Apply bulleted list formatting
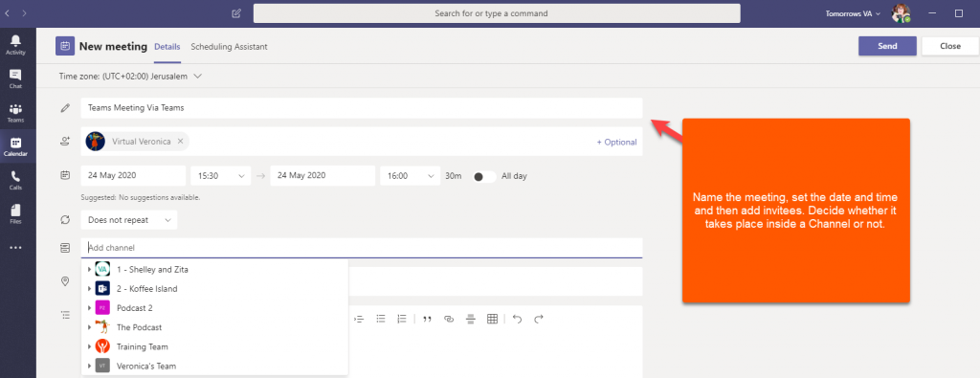Viewport: 980px width, 378px height. [x=381, y=320]
